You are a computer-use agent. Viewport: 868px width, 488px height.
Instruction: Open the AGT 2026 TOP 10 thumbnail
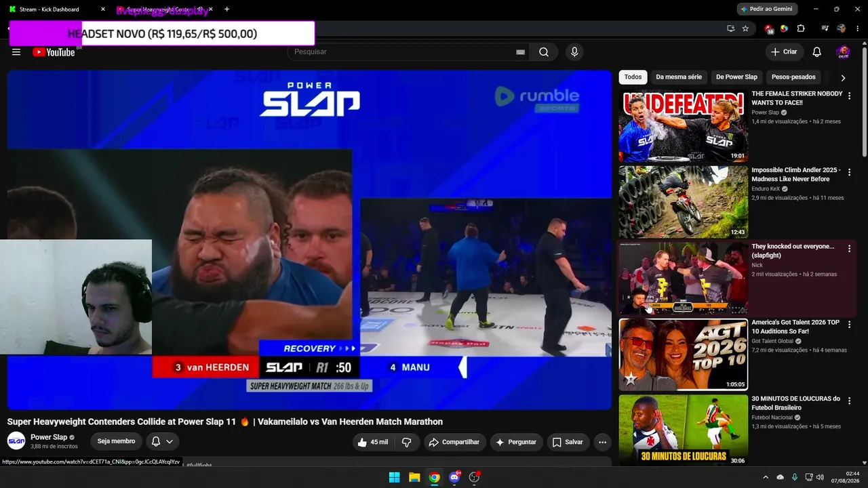click(683, 354)
